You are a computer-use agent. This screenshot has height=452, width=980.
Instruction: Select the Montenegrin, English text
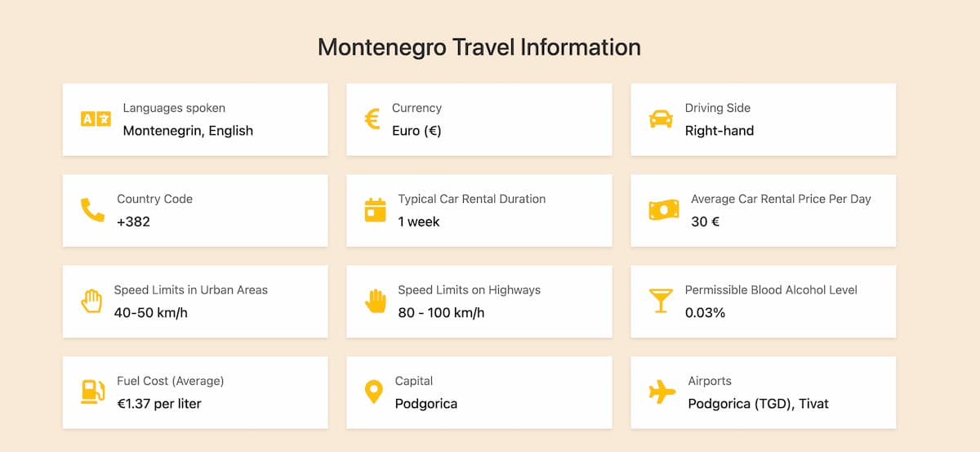pos(188,131)
